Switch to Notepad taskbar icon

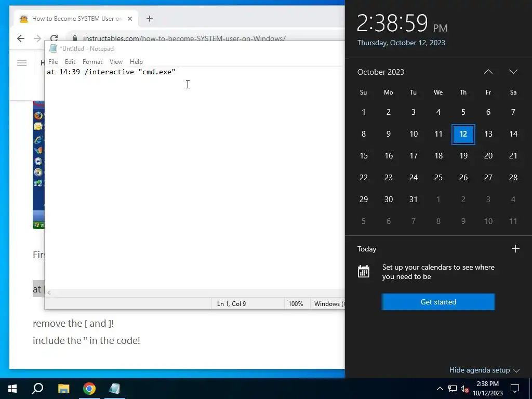(115, 388)
